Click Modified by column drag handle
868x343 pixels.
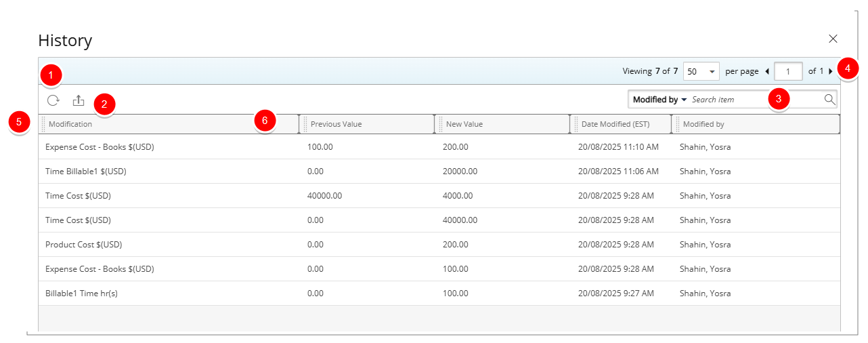point(678,124)
